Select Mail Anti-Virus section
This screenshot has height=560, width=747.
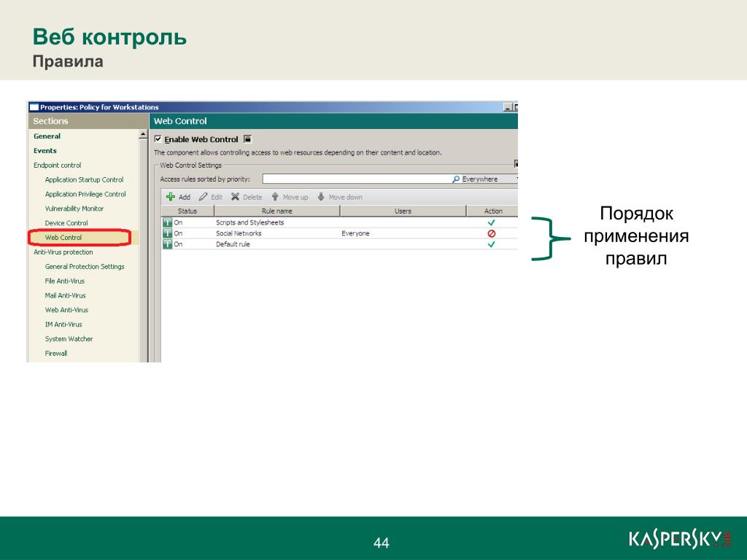65,295
